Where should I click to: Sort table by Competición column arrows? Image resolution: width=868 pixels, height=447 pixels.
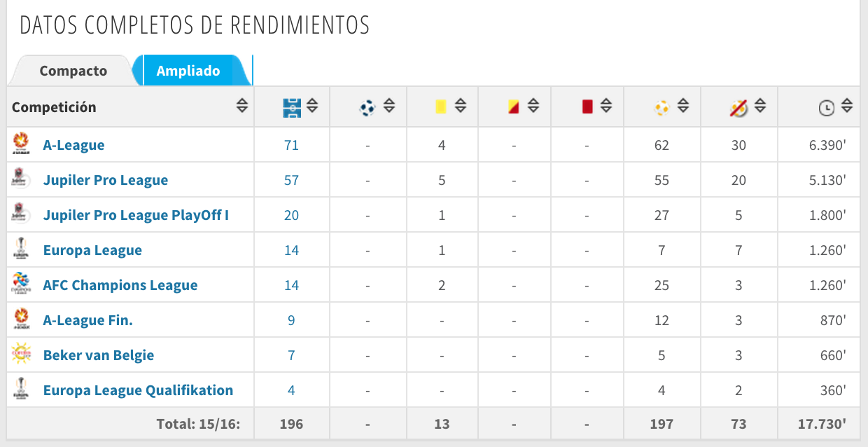coord(241,106)
